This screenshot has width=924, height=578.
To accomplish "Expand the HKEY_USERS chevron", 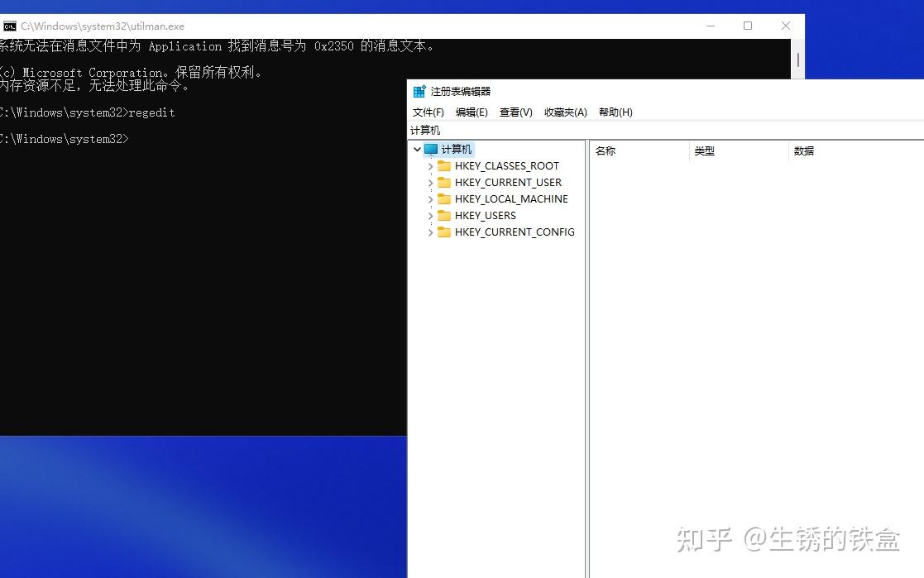I will (x=430, y=217).
